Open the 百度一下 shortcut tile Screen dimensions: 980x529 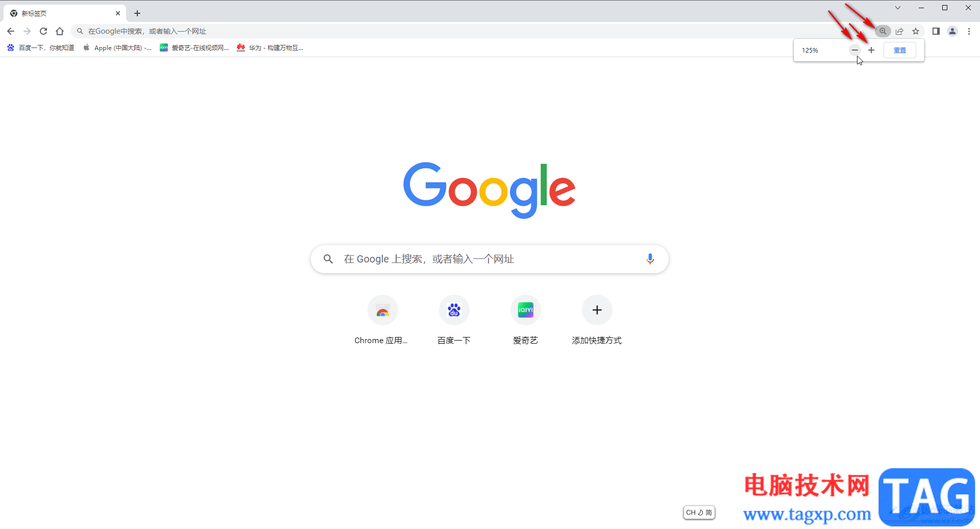[454, 320]
